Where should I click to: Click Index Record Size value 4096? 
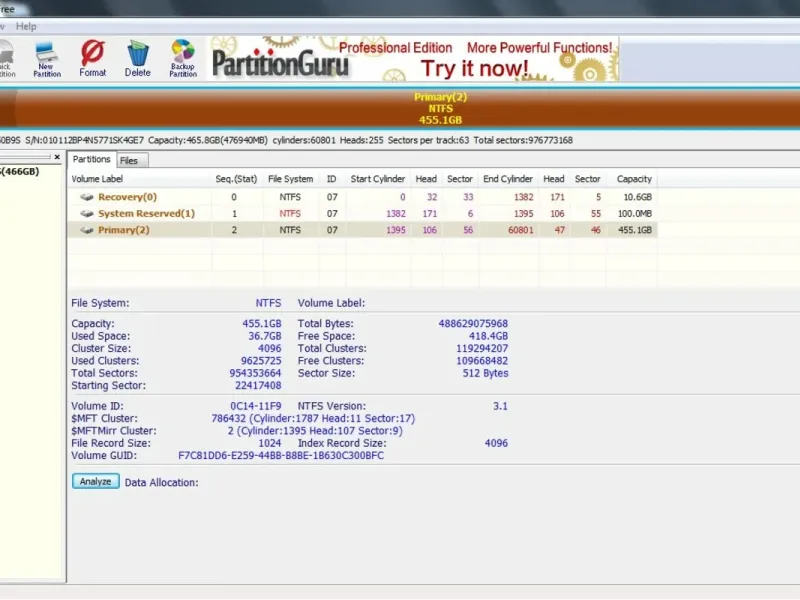[496, 443]
